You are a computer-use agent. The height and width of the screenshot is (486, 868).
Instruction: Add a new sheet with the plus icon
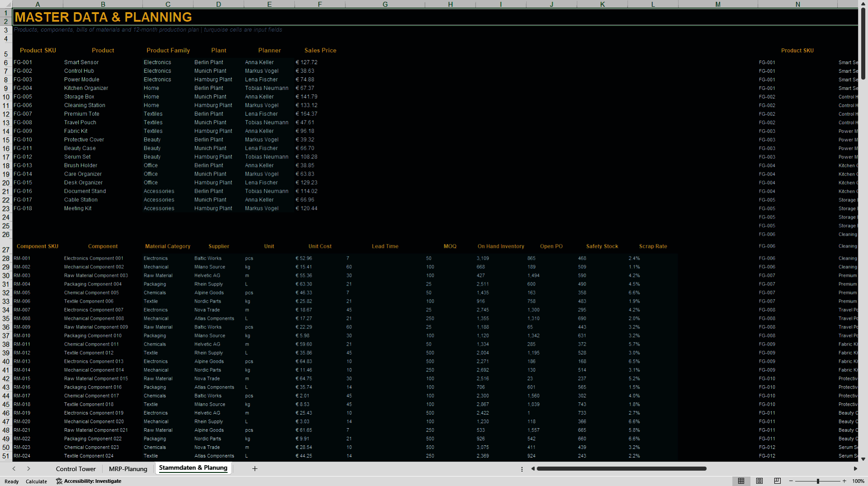click(x=255, y=469)
